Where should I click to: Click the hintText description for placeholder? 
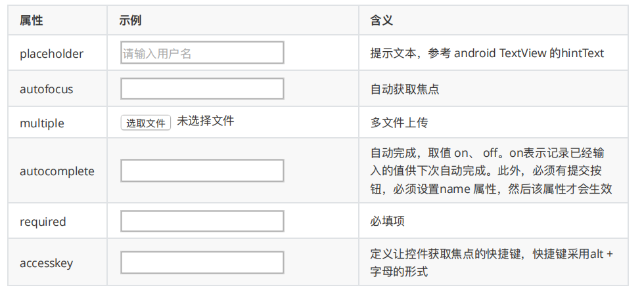pos(487,53)
